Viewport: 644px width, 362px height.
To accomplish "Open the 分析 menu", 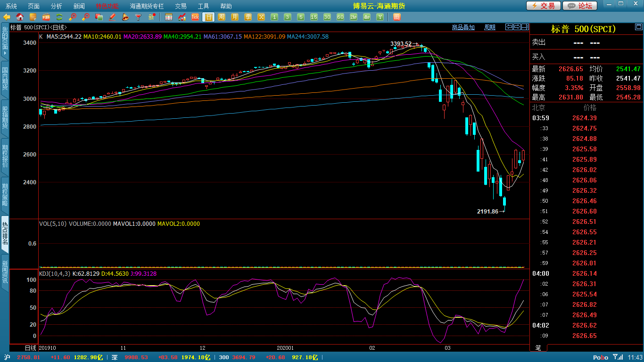I will (57, 6).
